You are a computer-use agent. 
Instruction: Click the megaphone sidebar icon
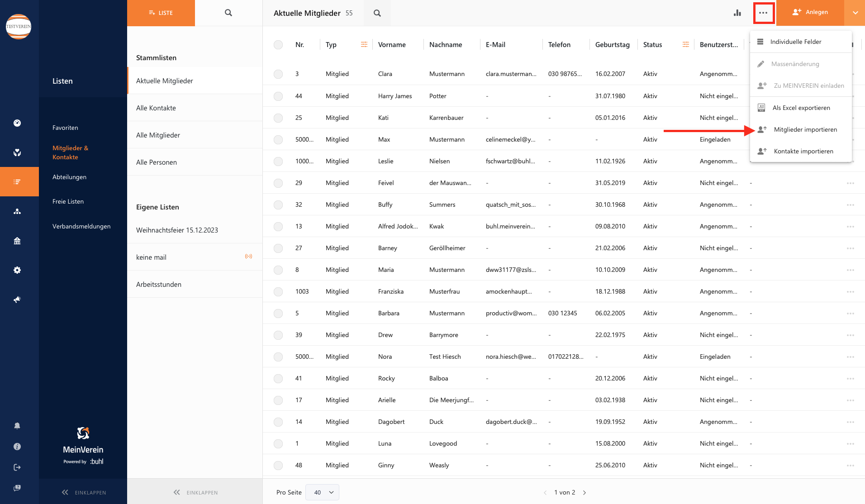(17, 300)
